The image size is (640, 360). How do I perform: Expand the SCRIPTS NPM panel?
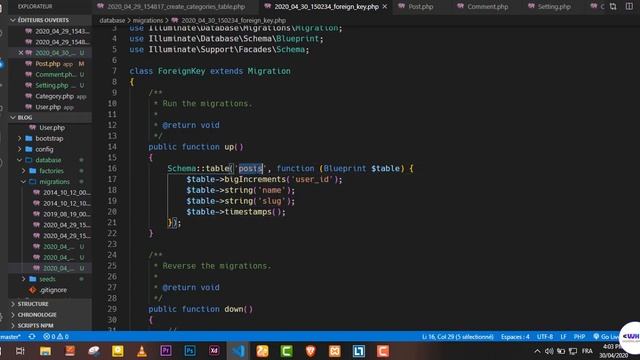[x=35, y=326]
